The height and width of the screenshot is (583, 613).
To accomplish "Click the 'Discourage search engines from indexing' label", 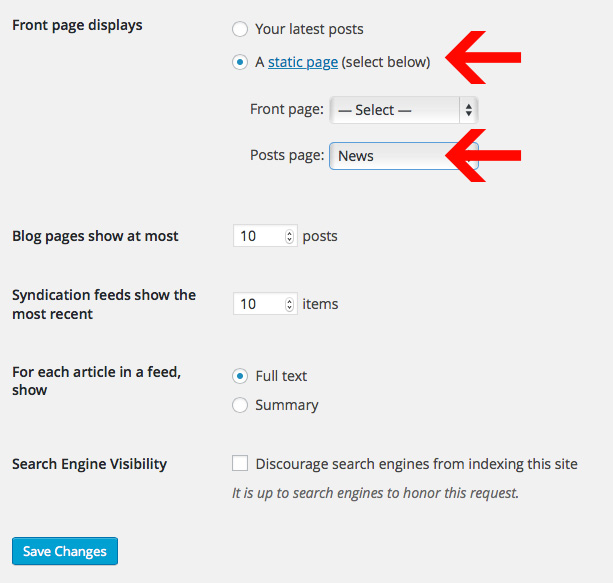I will [416, 464].
